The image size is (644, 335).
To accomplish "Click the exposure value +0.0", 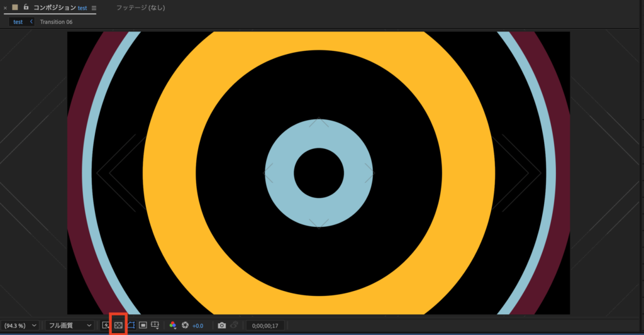I will [198, 326].
